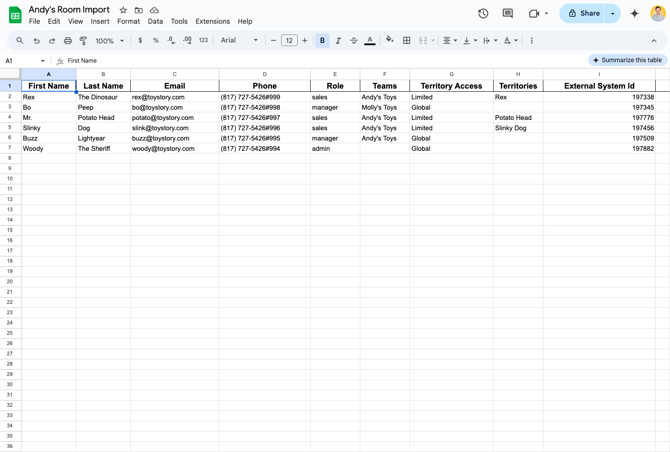Open the Share options dropdown arrow
This screenshot has width=670, height=452.
612,14
